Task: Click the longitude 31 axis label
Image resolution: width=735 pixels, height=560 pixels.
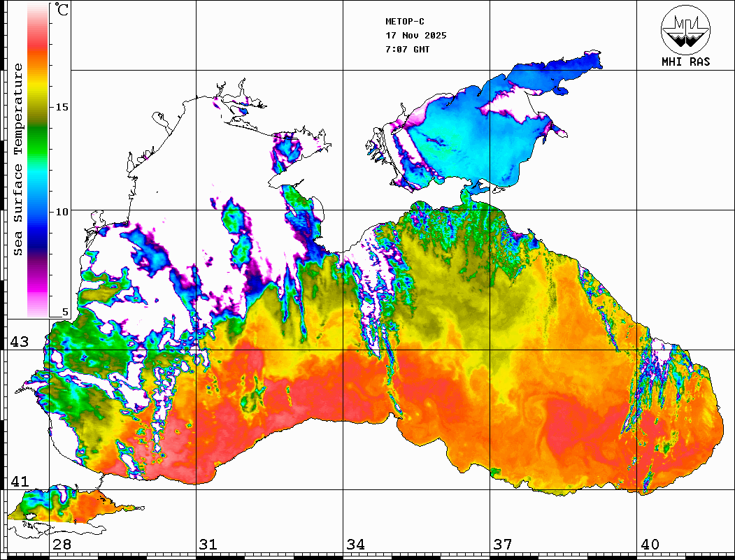Action: point(208,545)
